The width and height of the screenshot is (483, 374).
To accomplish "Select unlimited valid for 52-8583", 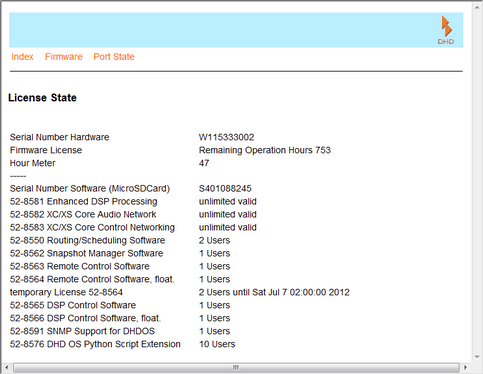I will coord(228,227).
